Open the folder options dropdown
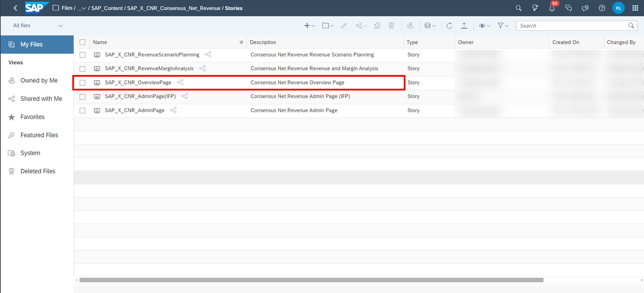 click(x=328, y=25)
